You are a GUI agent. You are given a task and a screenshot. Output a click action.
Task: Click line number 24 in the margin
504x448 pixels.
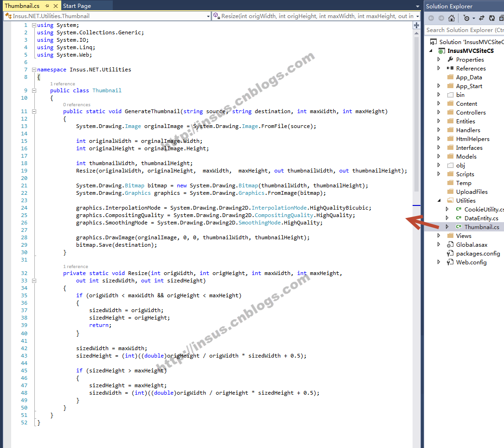(x=24, y=208)
